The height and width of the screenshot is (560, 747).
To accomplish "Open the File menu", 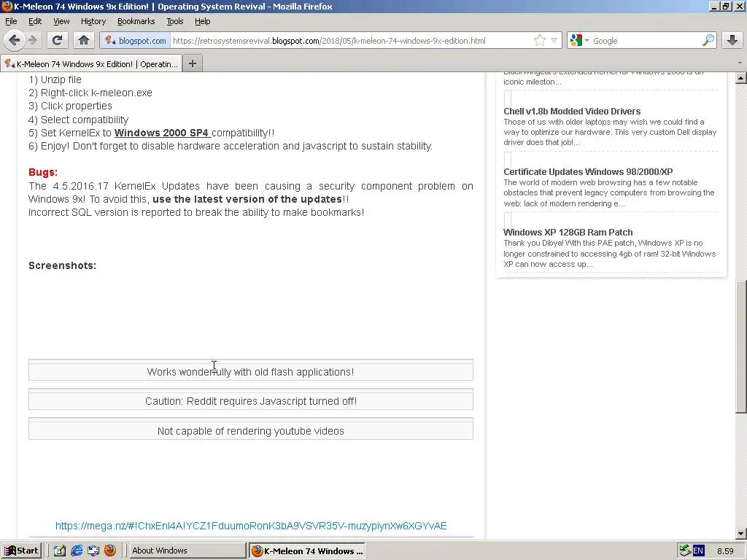I will [x=11, y=21].
